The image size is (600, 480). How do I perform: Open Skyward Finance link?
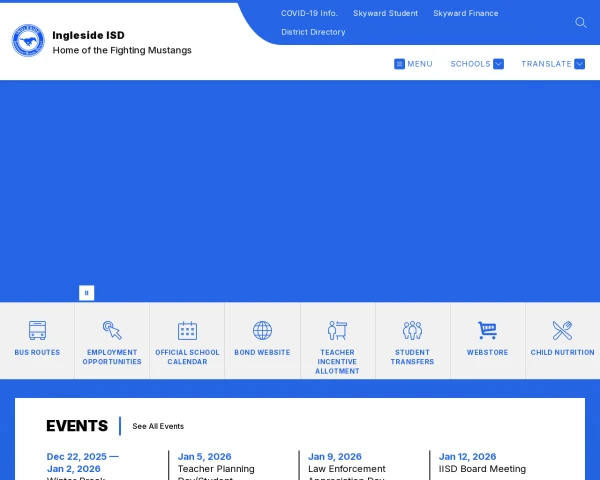465,14
